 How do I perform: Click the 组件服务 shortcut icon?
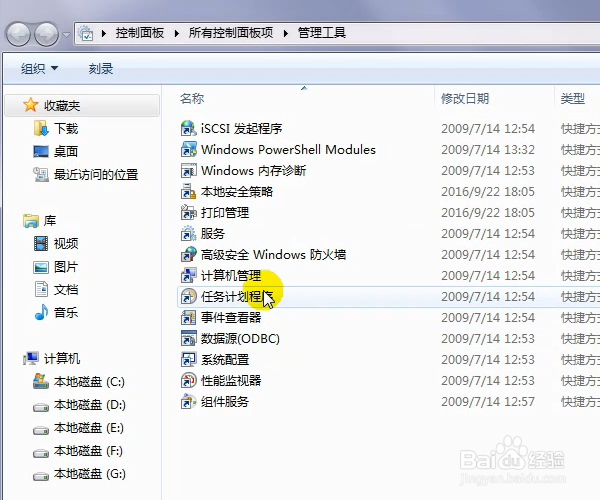(189, 402)
